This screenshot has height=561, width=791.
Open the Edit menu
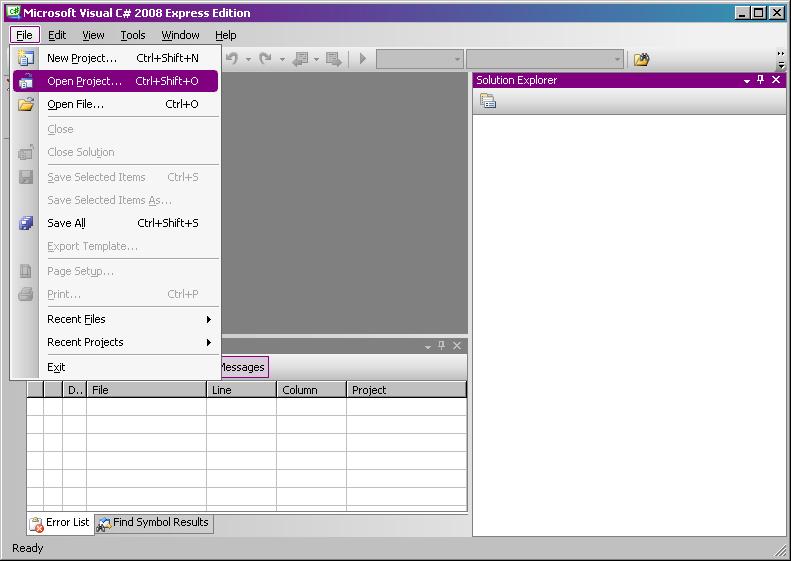(x=57, y=35)
